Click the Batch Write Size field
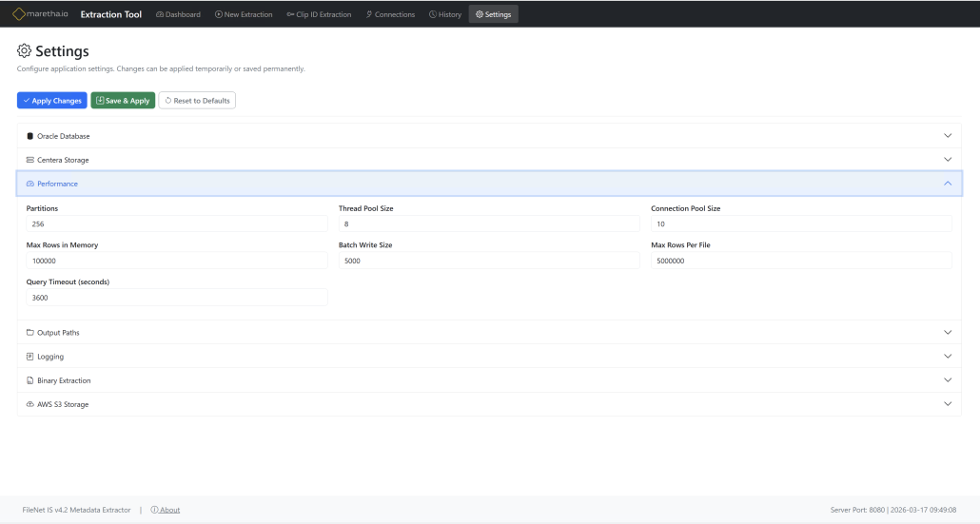Viewport: 980px width, 524px height. coord(489,261)
